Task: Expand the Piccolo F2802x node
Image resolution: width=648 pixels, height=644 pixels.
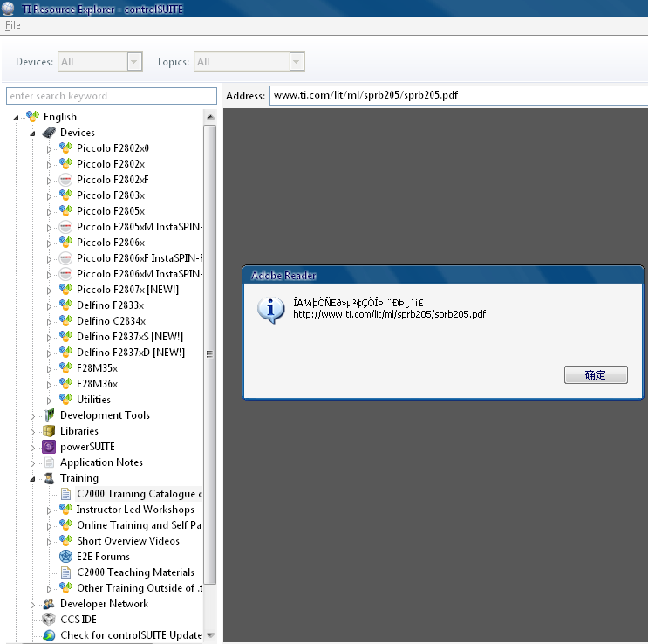Action: pyautogui.click(x=49, y=165)
